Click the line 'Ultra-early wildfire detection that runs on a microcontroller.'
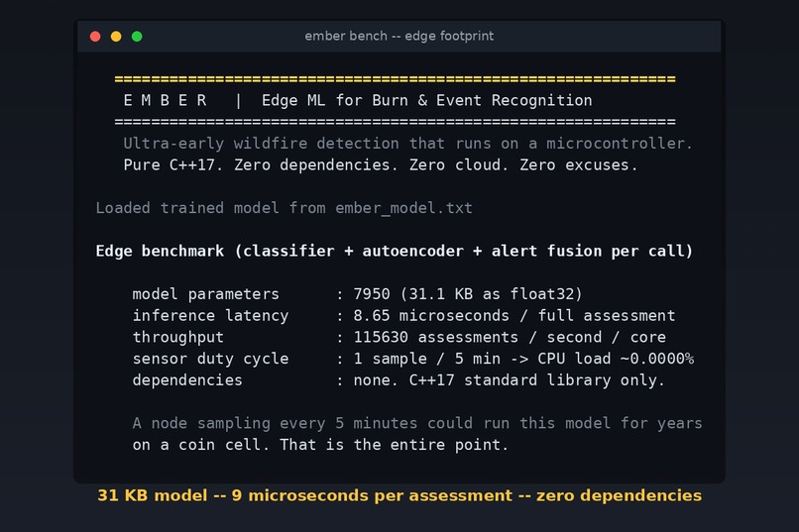This screenshot has width=799, height=532. pyautogui.click(x=407, y=144)
